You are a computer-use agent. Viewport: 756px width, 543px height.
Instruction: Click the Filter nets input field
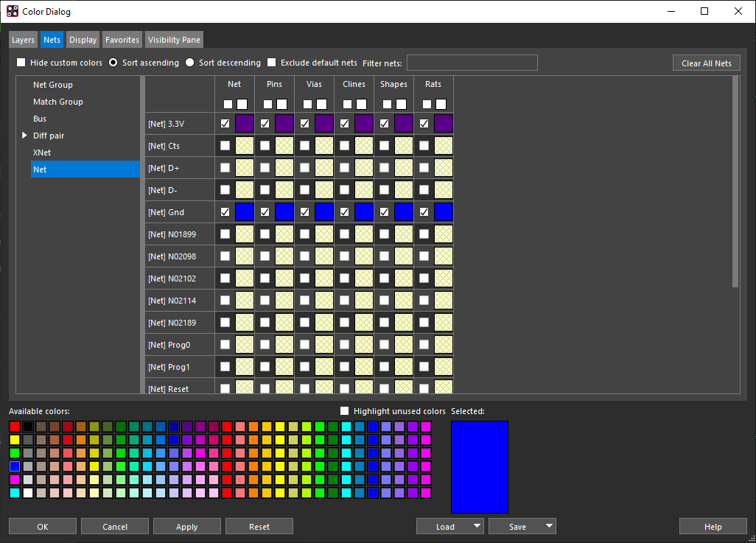coord(472,63)
